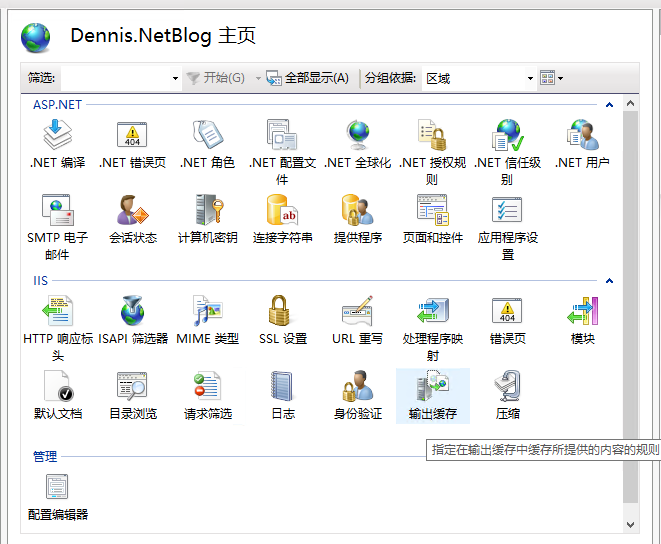The image size is (661, 544).
Task: Open the 身份验证 feature
Action: click(x=357, y=396)
